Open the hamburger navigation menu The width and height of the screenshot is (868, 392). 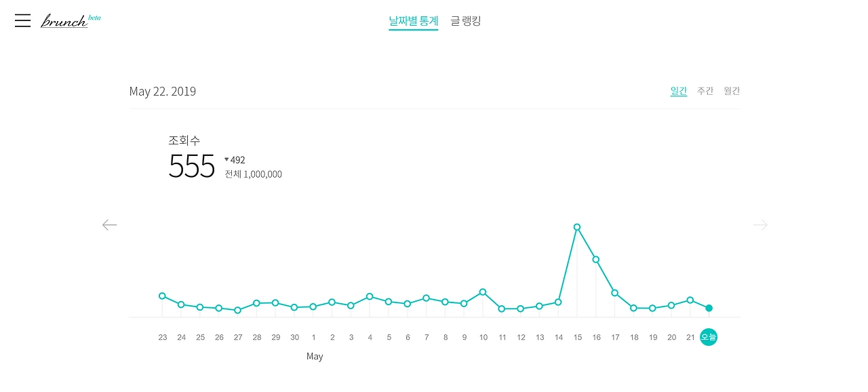point(22,20)
